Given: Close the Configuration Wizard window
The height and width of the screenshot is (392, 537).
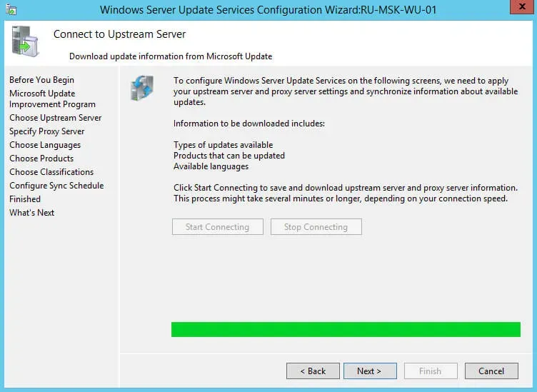Looking at the screenshot, I should pyautogui.click(x=521, y=6).
